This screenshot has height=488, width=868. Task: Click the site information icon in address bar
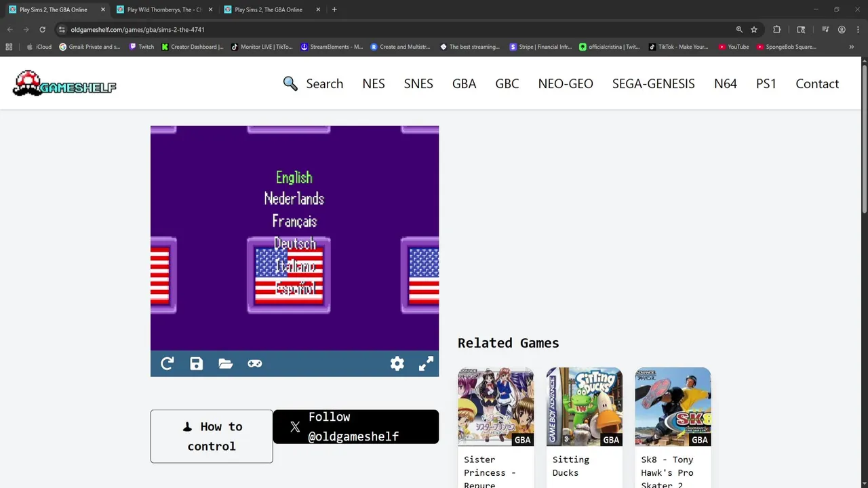(62, 30)
